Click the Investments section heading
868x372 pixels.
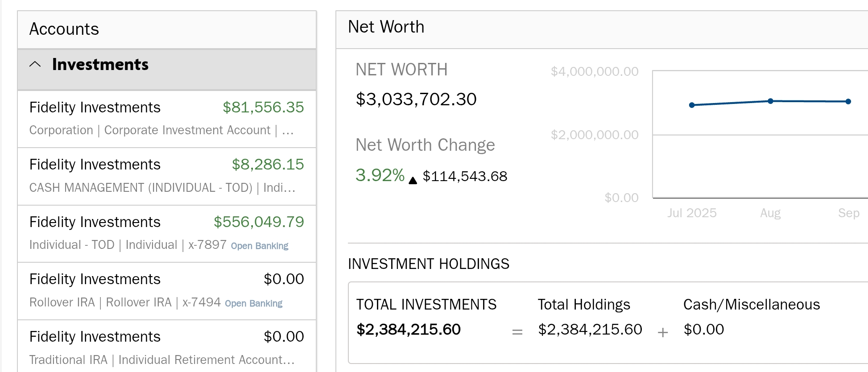100,65
